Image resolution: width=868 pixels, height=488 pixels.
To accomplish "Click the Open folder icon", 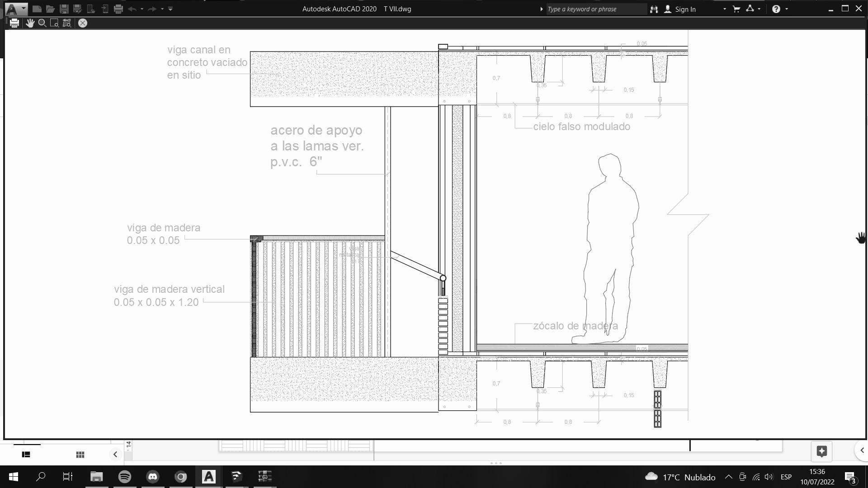I will (50, 9).
